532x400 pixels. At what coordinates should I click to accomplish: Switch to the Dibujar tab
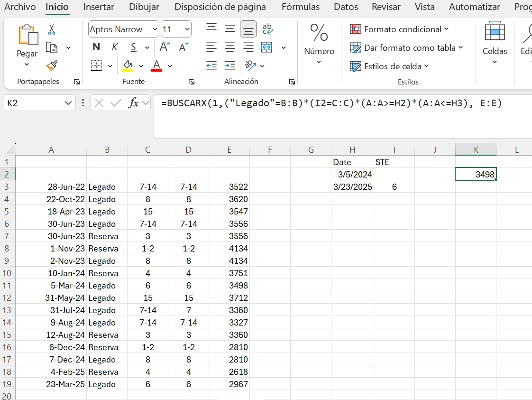click(x=144, y=7)
